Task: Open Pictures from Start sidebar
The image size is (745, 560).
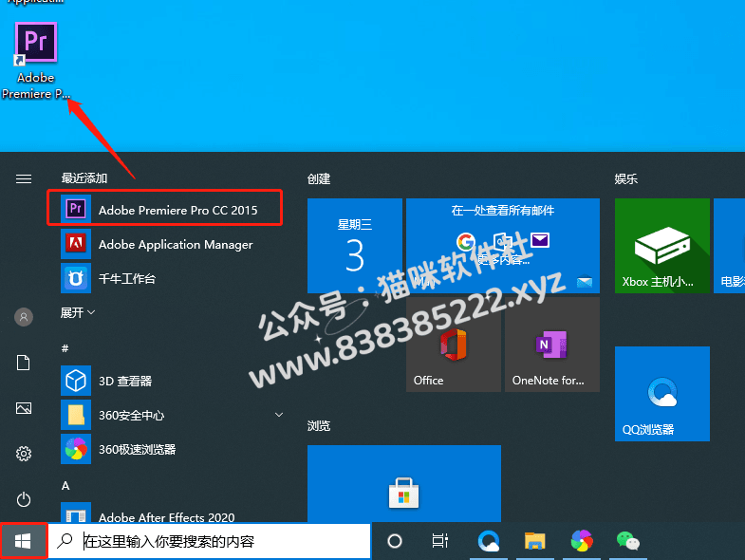Action: (x=24, y=408)
